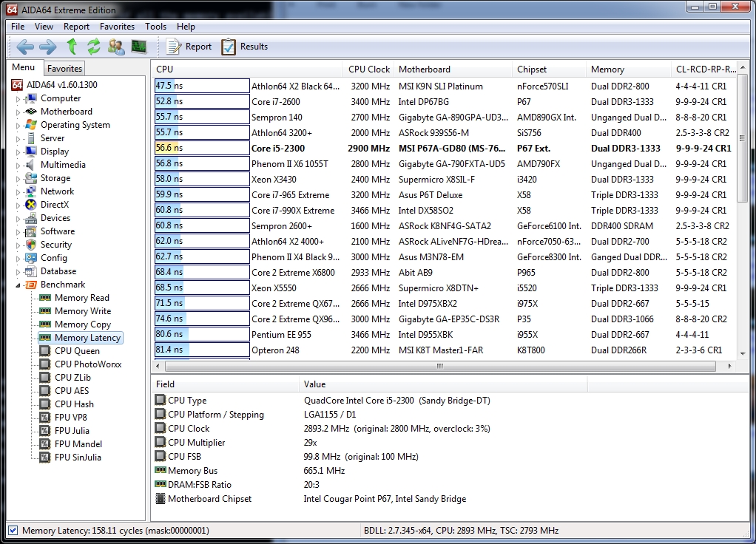Open the Report menu in the menu bar
This screenshot has height=544, width=756.
pyautogui.click(x=76, y=27)
